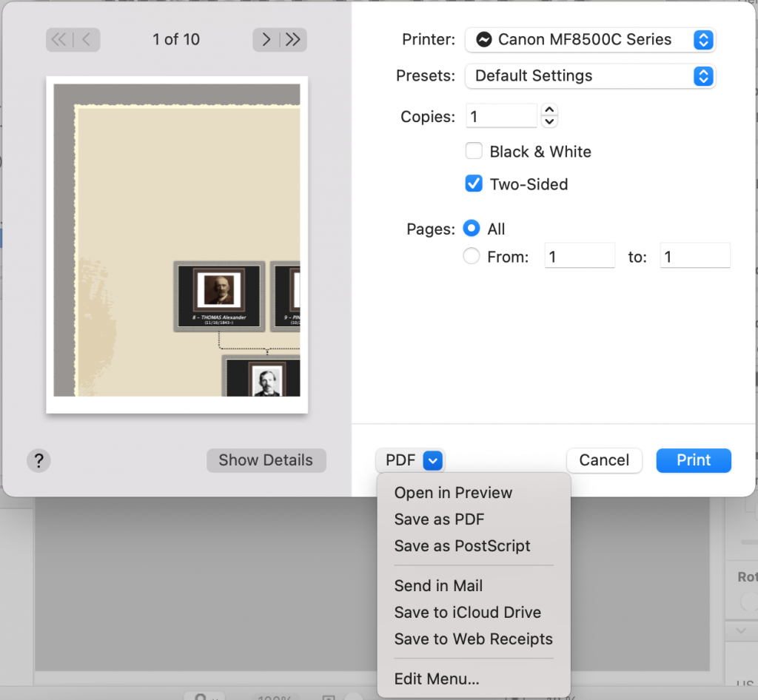
Task: Click the page preview thumbnail
Action: [x=177, y=244]
